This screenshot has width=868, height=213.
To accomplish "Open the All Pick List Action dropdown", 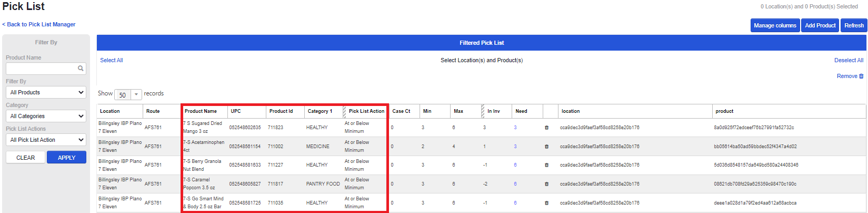I will point(46,140).
